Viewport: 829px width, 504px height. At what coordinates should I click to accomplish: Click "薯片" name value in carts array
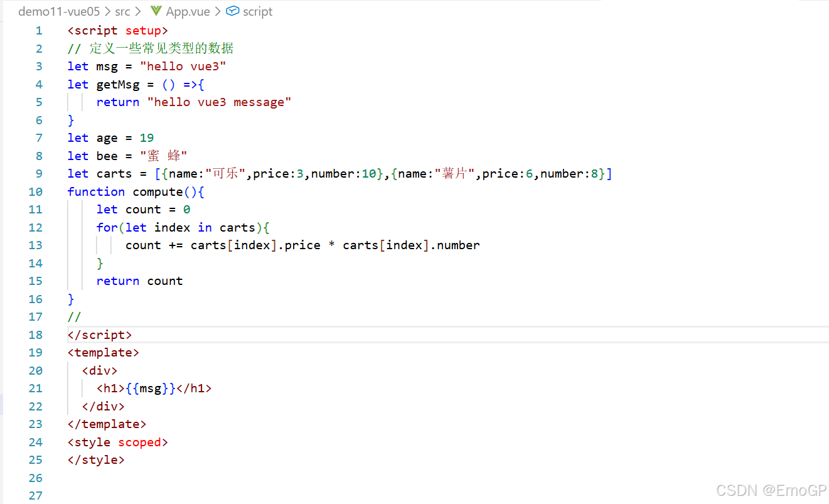click(455, 174)
